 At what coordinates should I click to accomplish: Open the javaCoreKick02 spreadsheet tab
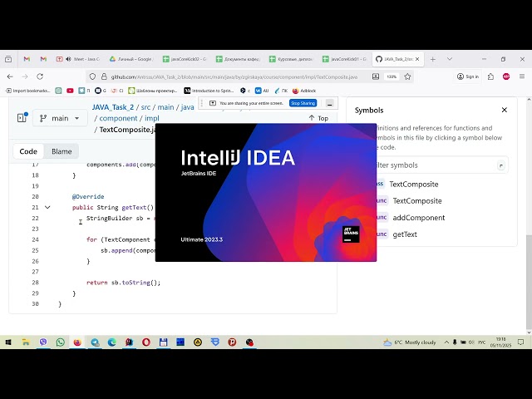(185, 59)
